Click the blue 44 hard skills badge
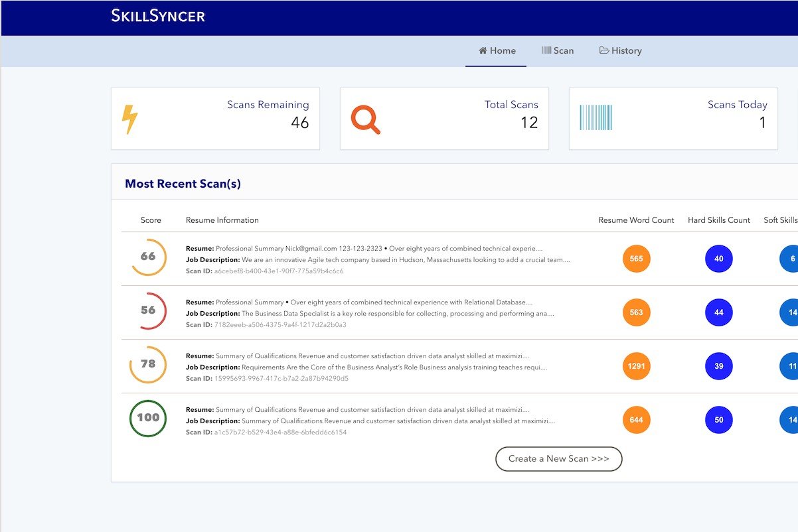 point(719,312)
